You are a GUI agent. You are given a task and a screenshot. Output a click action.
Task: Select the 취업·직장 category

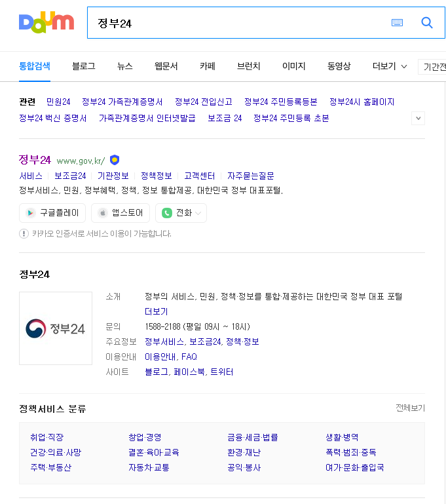[x=47, y=437]
